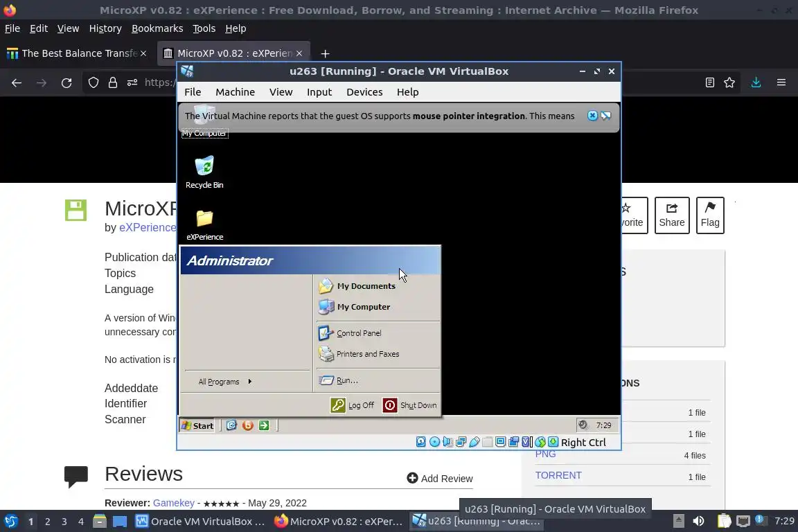Open VirtualBox Devices menu
The image size is (798, 532).
[x=364, y=92]
